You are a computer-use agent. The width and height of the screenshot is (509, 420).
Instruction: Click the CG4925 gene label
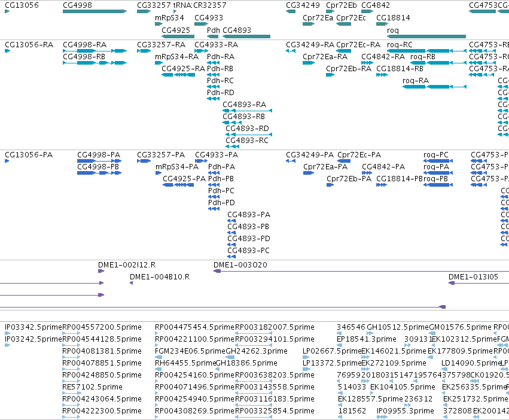(x=176, y=30)
